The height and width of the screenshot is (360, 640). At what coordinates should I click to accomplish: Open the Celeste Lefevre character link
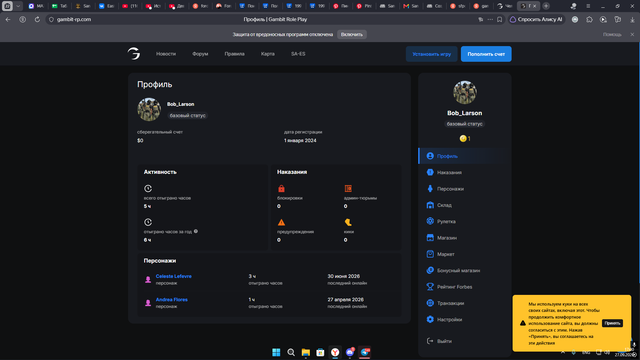tap(173, 276)
